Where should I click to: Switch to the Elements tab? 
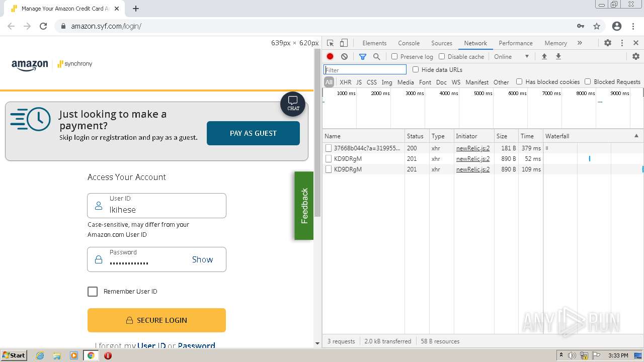[x=374, y=43]
